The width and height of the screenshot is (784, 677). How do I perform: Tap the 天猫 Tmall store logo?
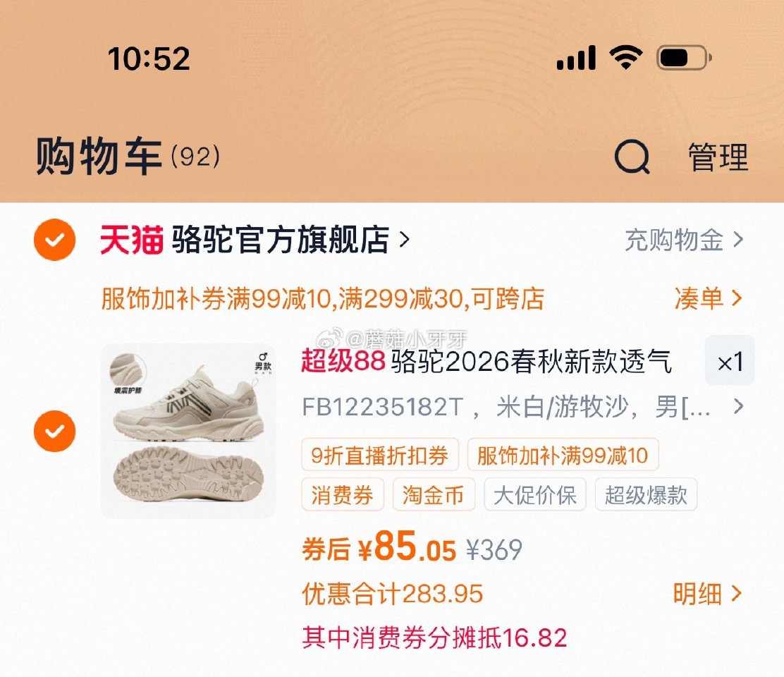click(127, 240)
